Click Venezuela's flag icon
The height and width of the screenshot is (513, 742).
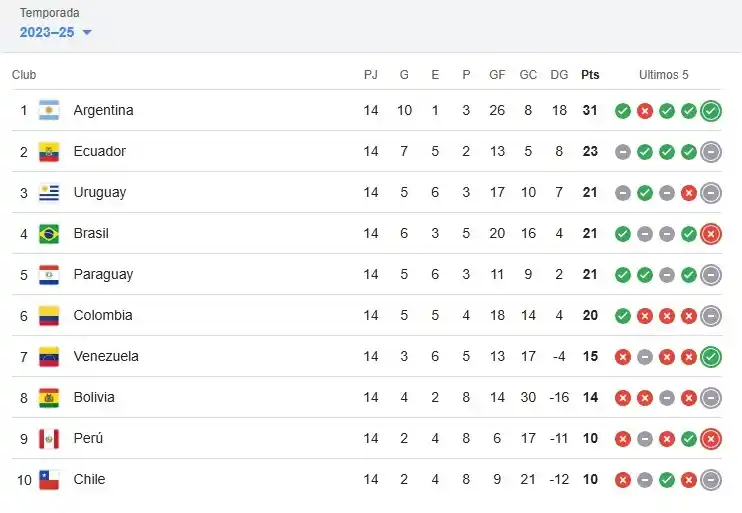pos(49,356)
